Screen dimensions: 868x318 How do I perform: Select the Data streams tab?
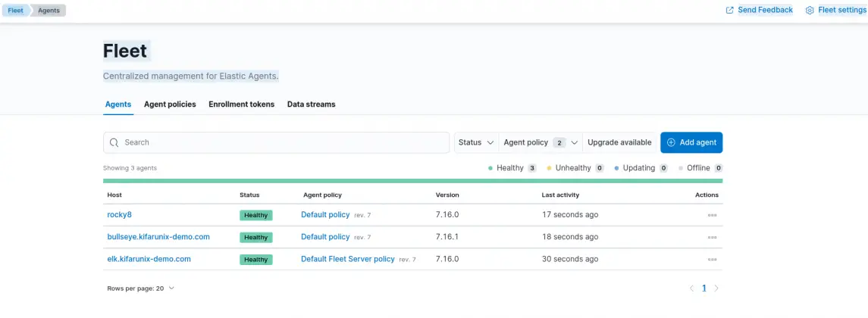click(x=311, y=104)
